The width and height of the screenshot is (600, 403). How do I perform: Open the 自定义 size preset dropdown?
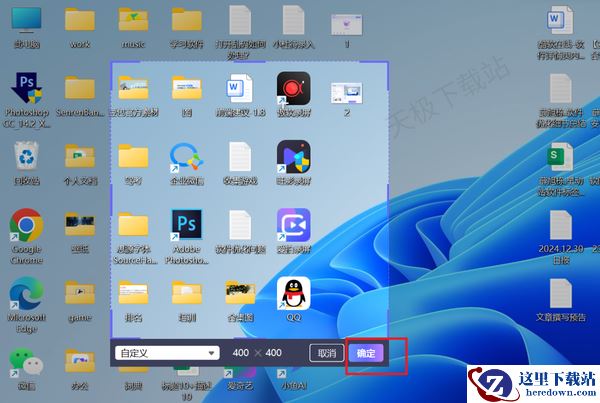tap(167, 353)
